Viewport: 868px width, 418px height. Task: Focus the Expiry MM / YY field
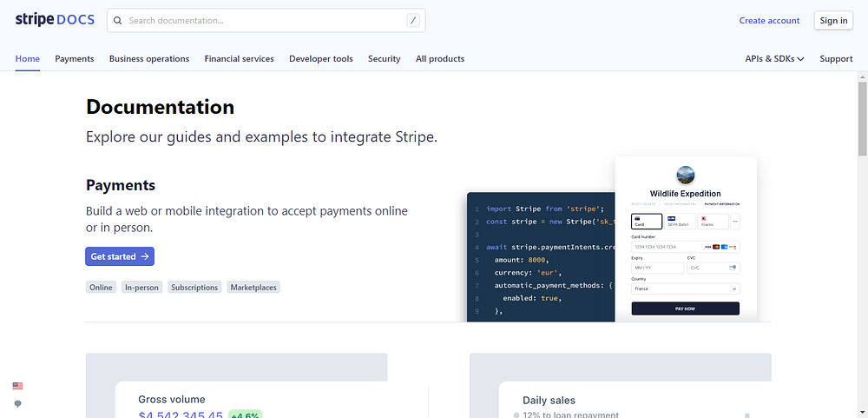[x=658, y=268]
